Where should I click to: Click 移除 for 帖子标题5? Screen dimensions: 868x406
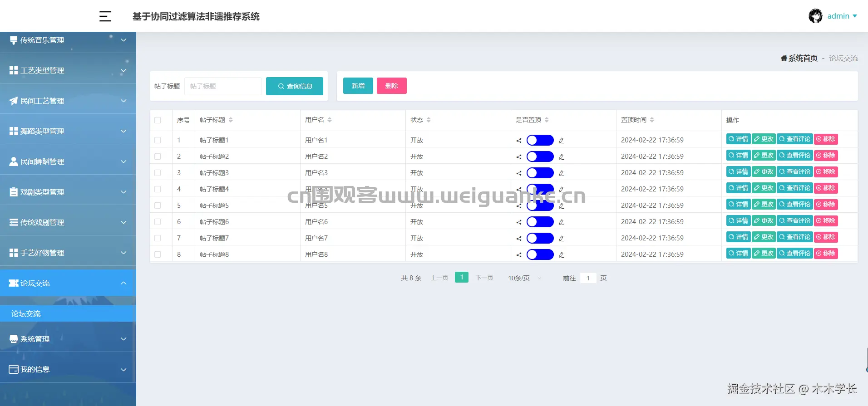pyautogui.click(x=826, y=205)
